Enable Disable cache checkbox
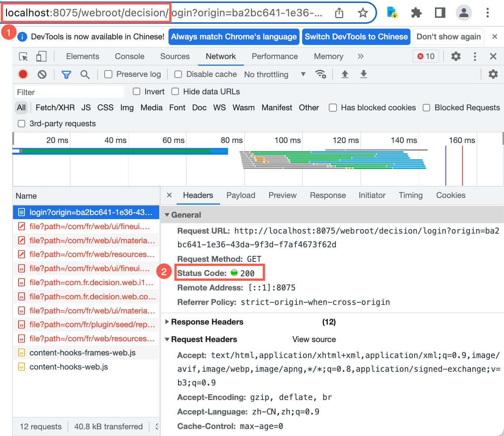The image size is (504, 436). (x=178, y=74)
